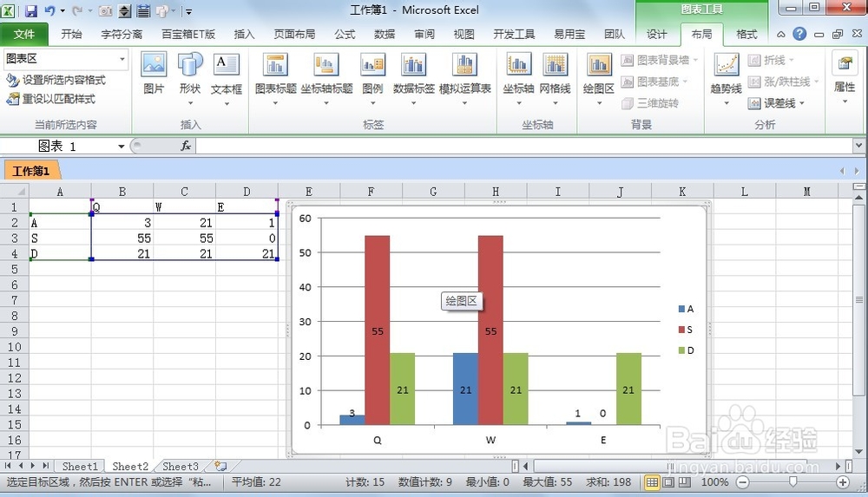The image size is (868, 497).
Task: Switch to Page Break Preview in status bar
Action: point(685,482)
